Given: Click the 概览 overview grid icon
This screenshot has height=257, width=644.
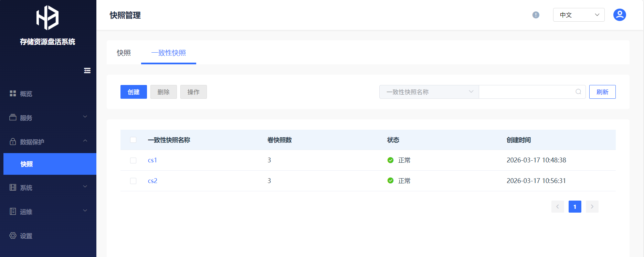Looking at the screenshot, I should [13, 94].
